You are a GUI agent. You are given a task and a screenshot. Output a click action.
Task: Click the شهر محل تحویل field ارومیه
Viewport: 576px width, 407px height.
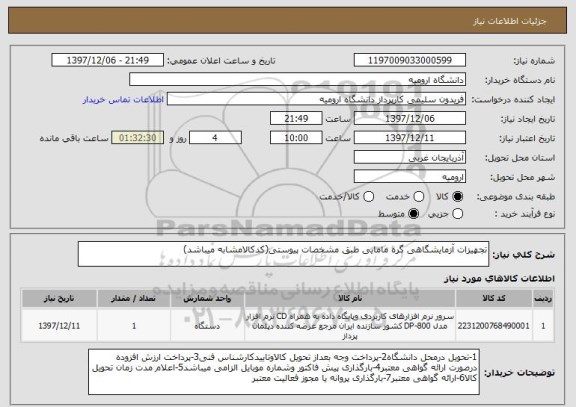tap(410, 177)
